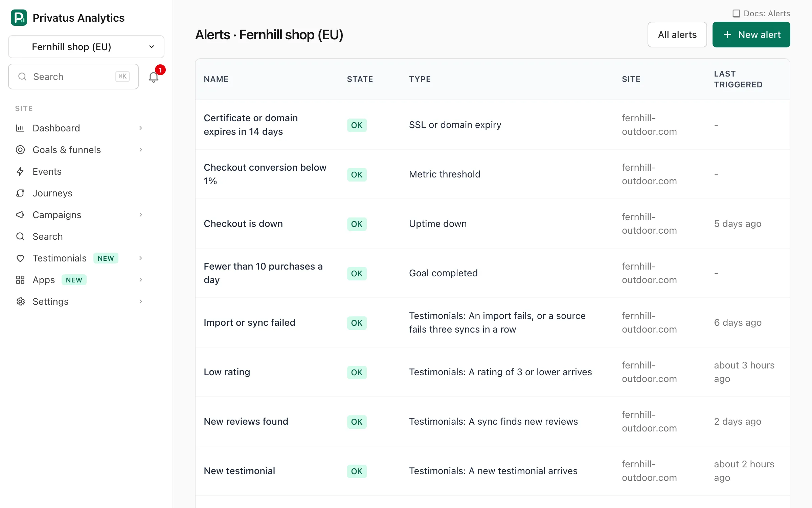812x508 pixels.
Task: Click the NAME column header
Action: tap(216, 79)
